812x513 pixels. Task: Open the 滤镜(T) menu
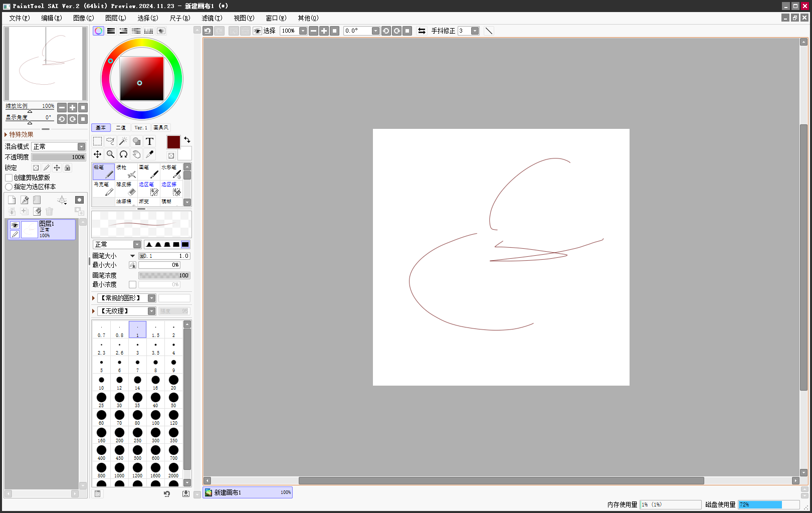(212, 18)
